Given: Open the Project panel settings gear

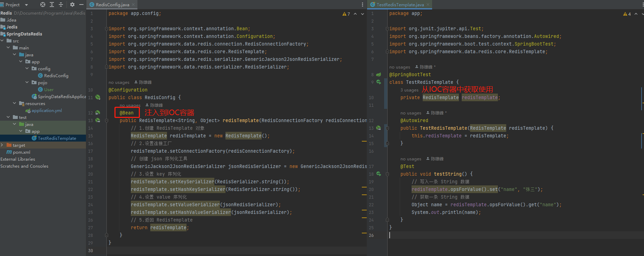Looking at the screenshot, I should pos(72,5).
